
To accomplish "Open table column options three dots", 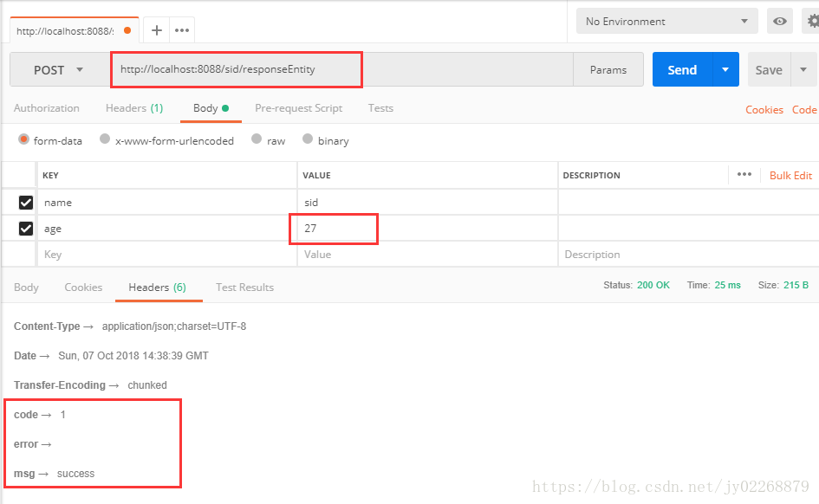I will 744,174.
